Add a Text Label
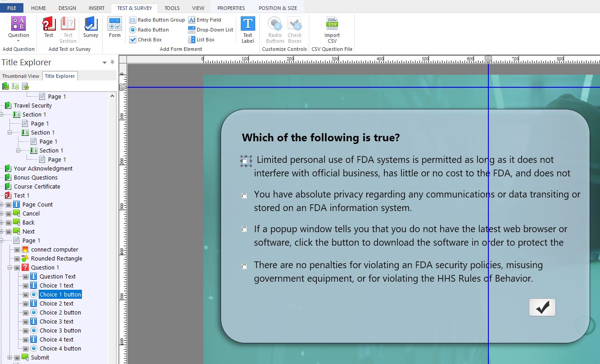This screenshot has height=364, width=600. point(248,30)
